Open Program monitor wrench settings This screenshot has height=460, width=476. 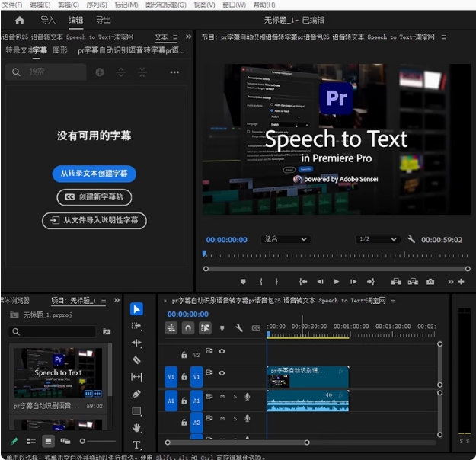(x=411, y=240)
